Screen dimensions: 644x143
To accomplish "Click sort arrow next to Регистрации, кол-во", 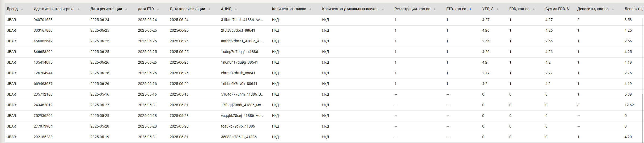I will pos(435,9).
